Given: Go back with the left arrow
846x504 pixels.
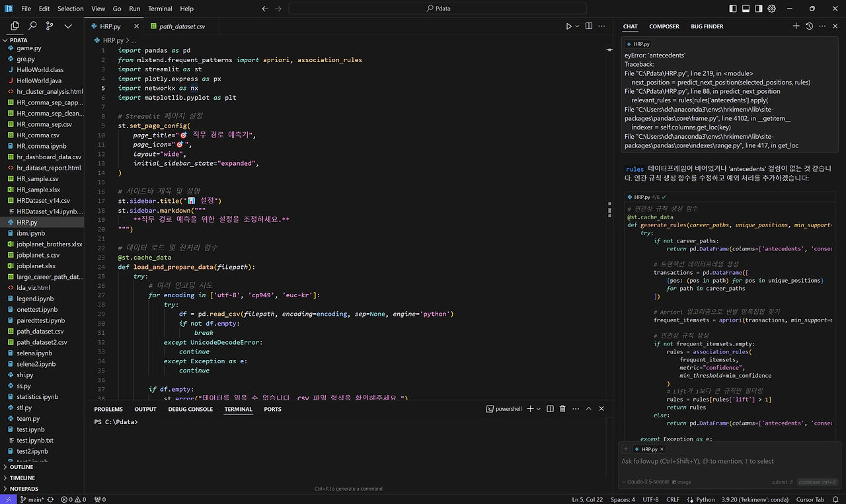Looking at the screenshot, I should (x=265, y=9).
